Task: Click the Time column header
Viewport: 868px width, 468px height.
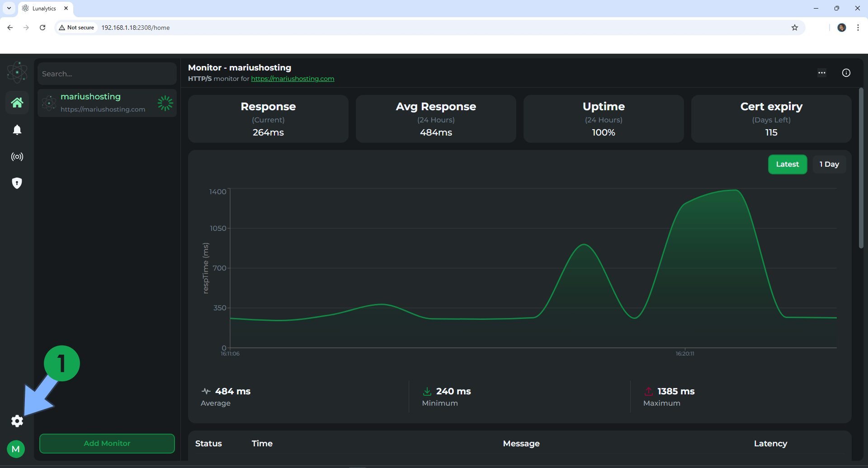Action: tap(262, 444)
